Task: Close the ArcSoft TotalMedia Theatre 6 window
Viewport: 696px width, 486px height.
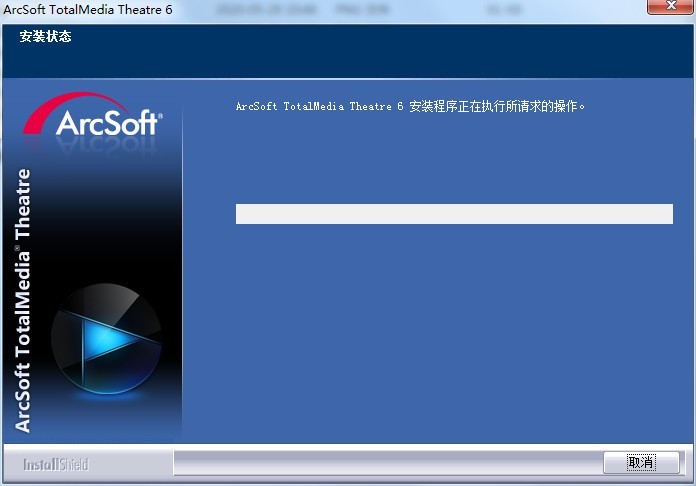Action: point(671,6)
